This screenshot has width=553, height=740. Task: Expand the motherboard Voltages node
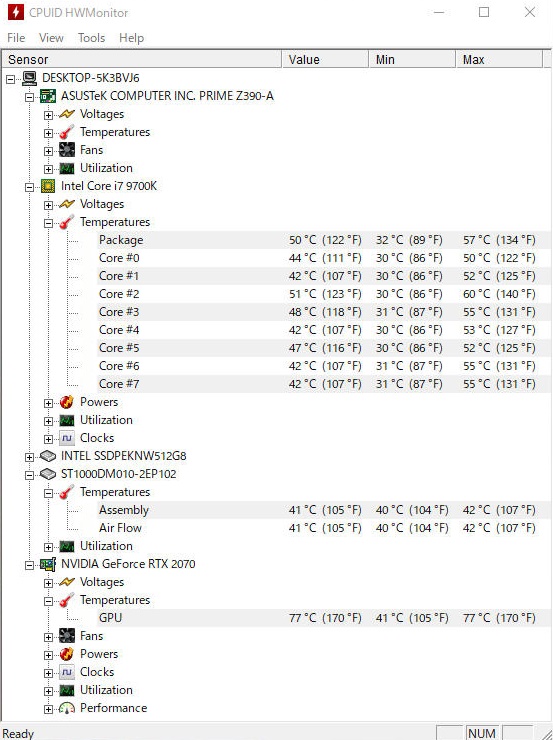coord(49,115)
